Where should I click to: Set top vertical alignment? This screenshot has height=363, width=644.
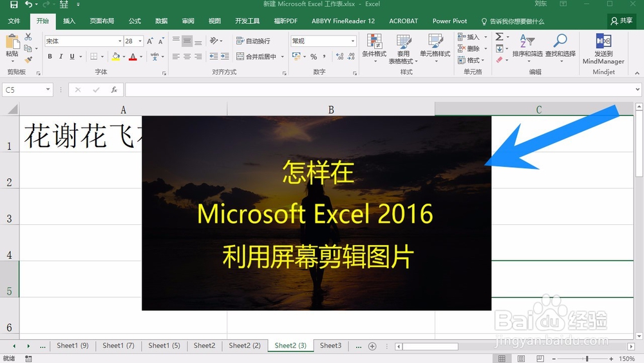coord(176,41)
